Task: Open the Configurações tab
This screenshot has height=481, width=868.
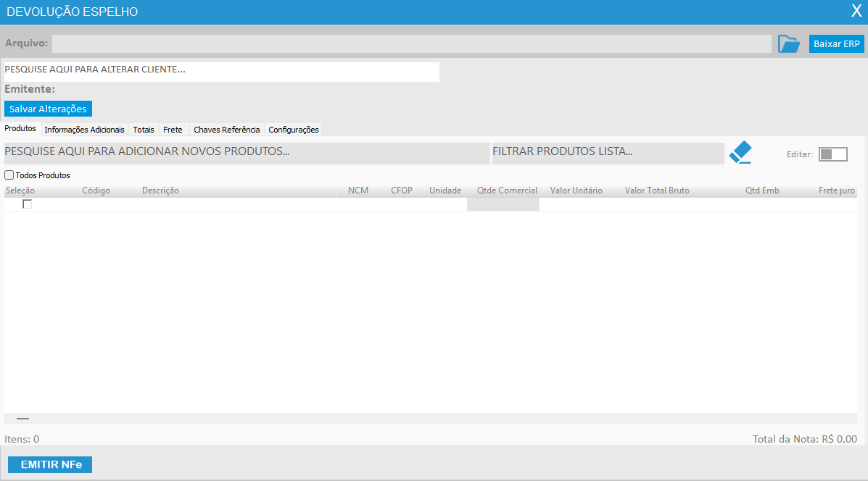Action: click(293, 130)
